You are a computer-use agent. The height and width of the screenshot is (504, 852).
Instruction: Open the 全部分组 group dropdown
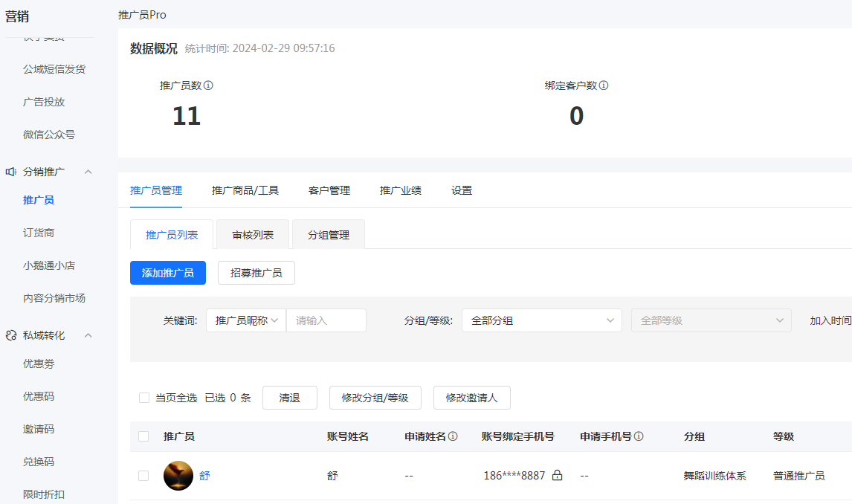pyautogui.click(x=541, y=320)
